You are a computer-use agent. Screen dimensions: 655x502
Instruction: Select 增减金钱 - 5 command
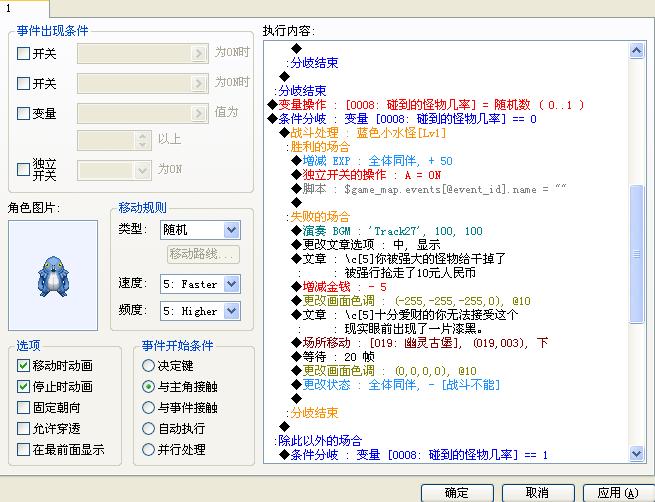[339, 287]
